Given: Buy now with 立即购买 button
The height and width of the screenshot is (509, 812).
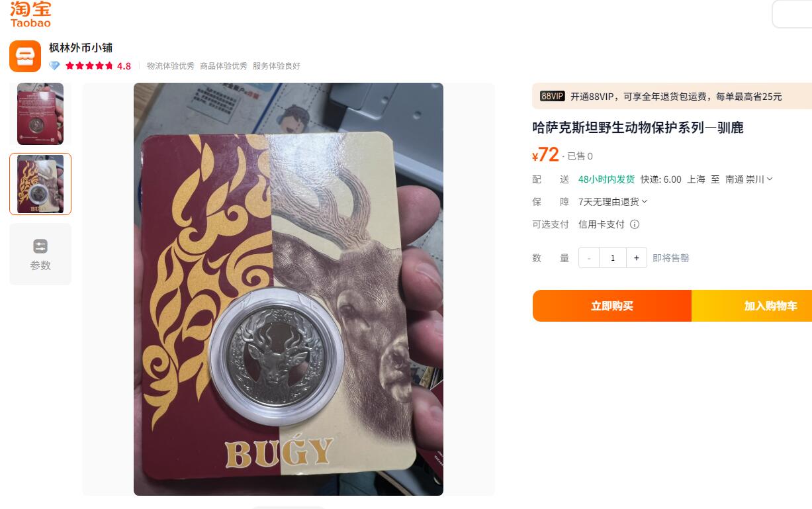Looking at the screenshot, I should (612, 306).
